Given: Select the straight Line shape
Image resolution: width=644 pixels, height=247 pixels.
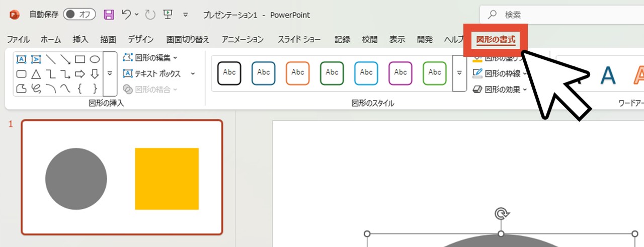Looking at the screenshot, I should coord(51,59).
